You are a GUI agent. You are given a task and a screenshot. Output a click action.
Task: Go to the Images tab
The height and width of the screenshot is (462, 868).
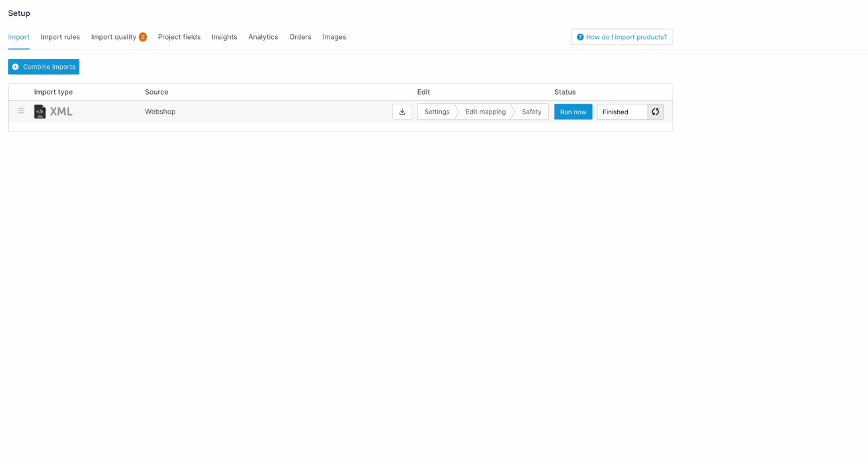334,37
